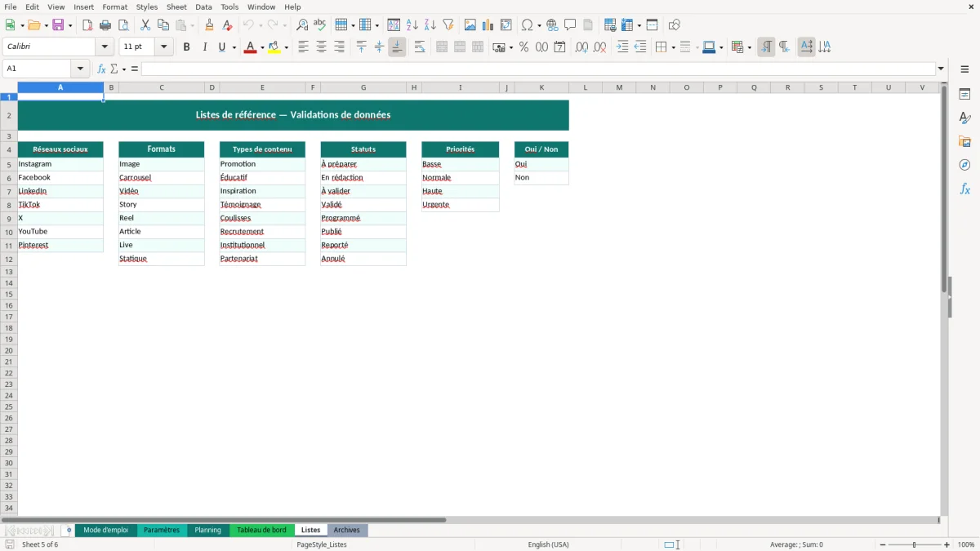Expand the formula bar

941,69
